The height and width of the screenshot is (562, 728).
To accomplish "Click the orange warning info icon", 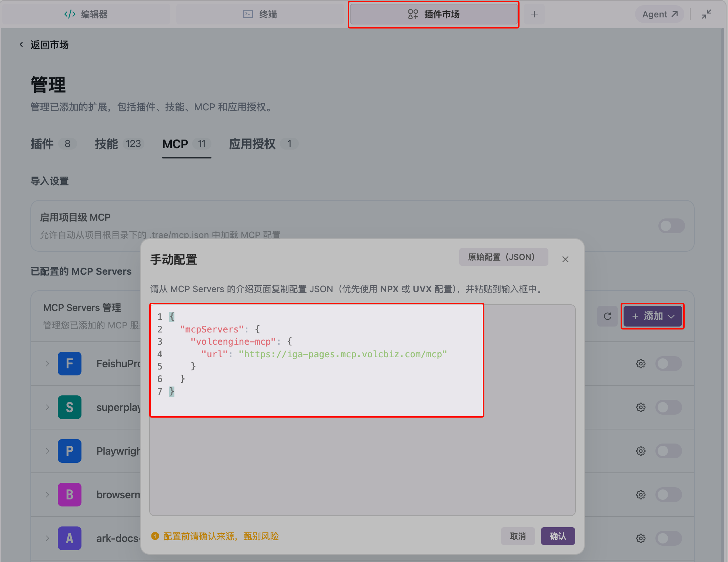I will coord(155,536).
